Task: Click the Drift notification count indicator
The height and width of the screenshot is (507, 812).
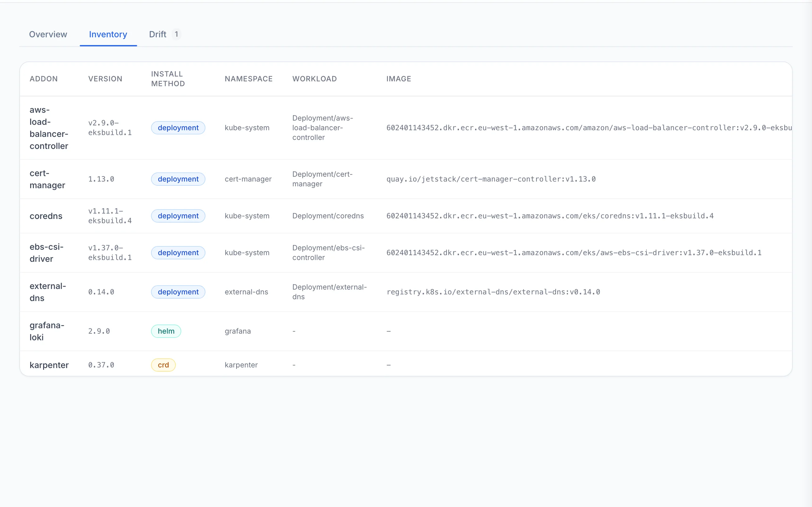Action: pyautogui.click(x=176, y=34)
